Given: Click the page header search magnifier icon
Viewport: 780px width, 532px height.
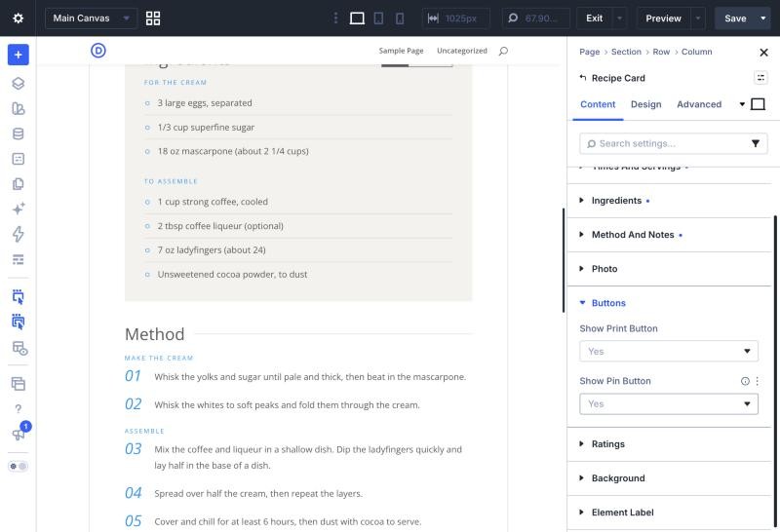Looking at the screenshot, I should click(x=503, y=51).
